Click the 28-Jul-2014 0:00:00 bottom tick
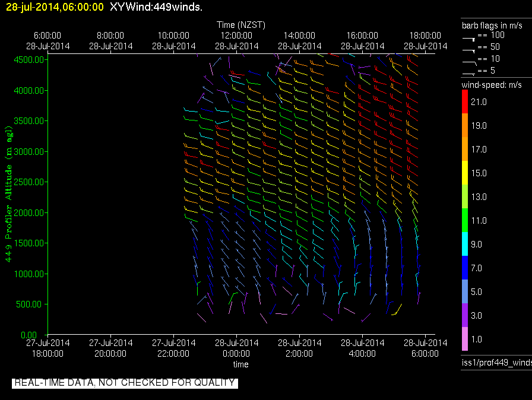The width and height of the screenshot is (532, 400). coord(236,348)
